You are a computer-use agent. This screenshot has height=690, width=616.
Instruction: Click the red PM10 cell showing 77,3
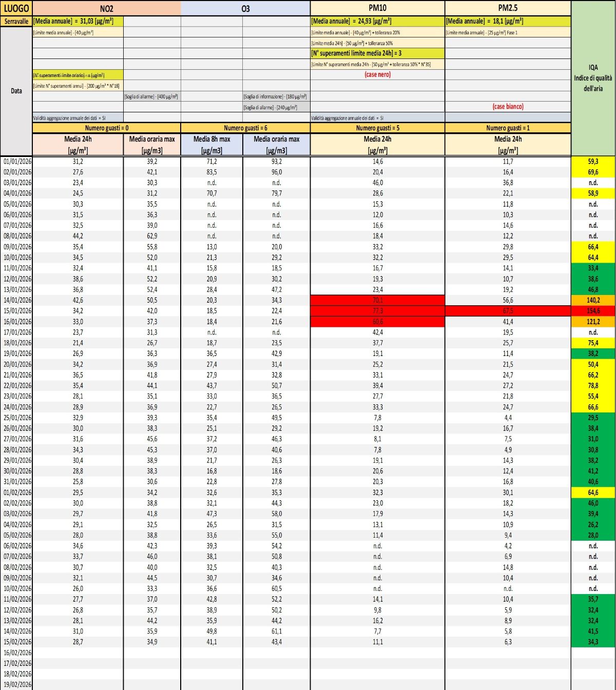click(x=377, y=311)
